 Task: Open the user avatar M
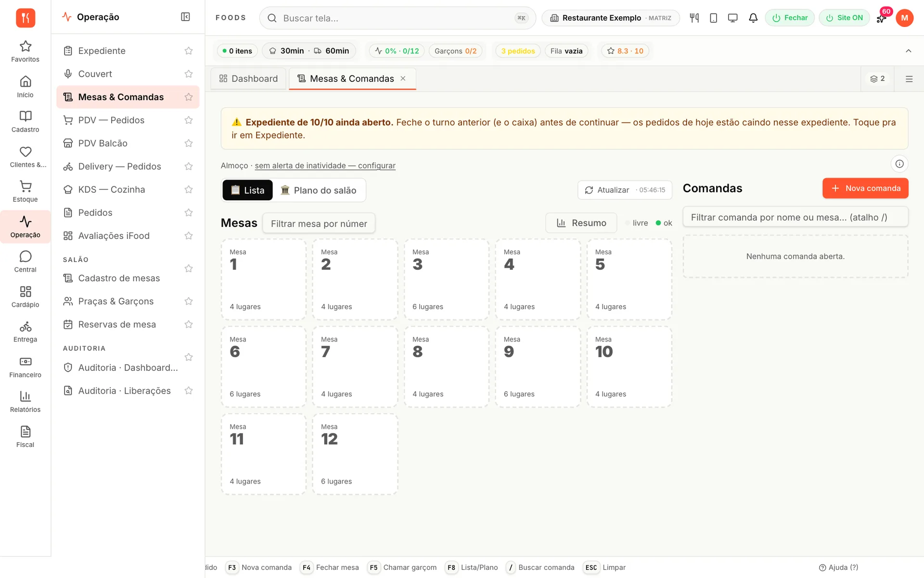[904, 18]
